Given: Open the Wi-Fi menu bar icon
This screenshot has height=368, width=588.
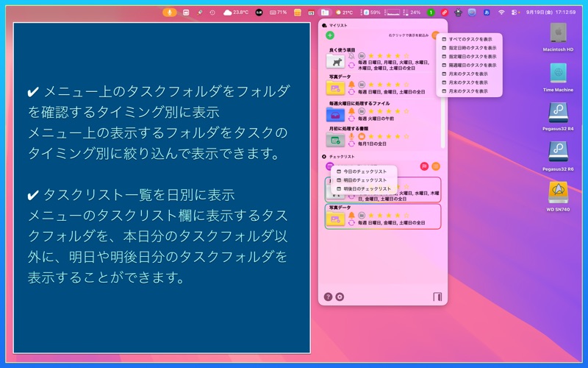Looking at the screenshot, I should [x=501, y=13].
